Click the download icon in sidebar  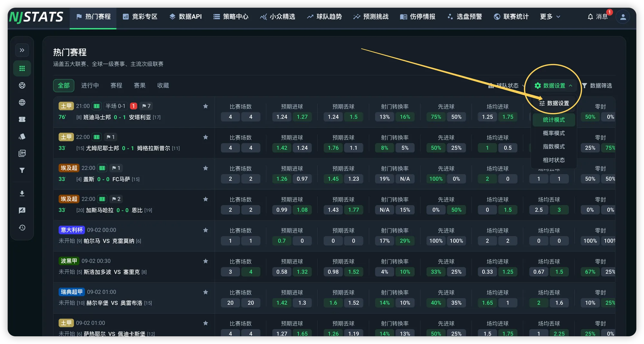click(22, 193)
